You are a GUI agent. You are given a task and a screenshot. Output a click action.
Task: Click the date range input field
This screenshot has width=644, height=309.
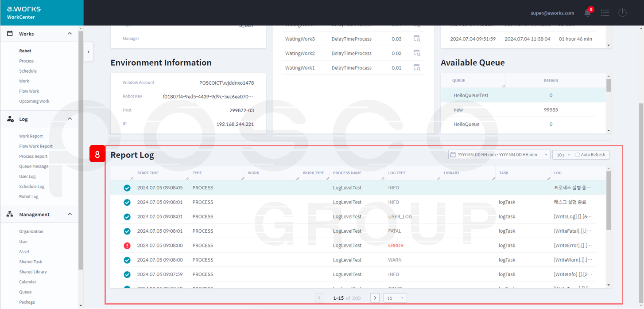point(499,155)
